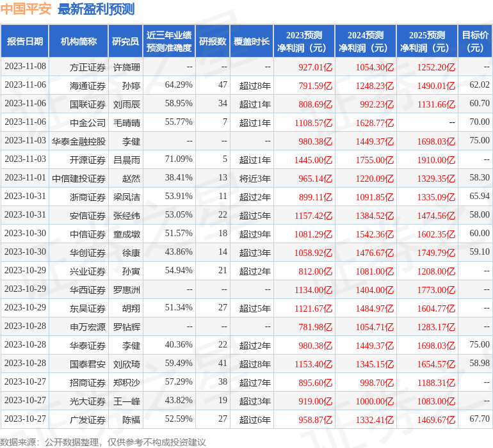Click analyst name 吕晨雨

coord(127,160)
